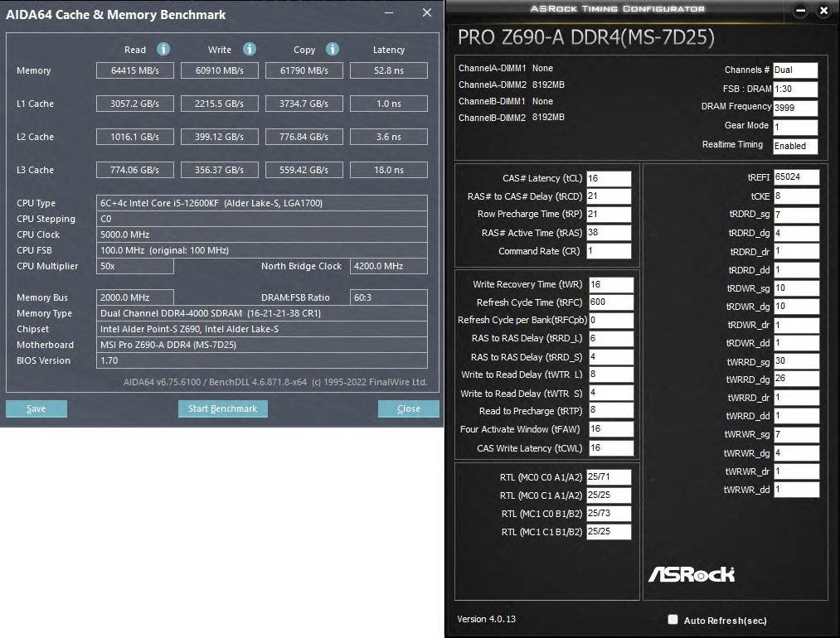Click L1 Cache Read value 3057.2 GB/s
The image size is (840, 638).
pyautogui.click(x=135, y=104)
